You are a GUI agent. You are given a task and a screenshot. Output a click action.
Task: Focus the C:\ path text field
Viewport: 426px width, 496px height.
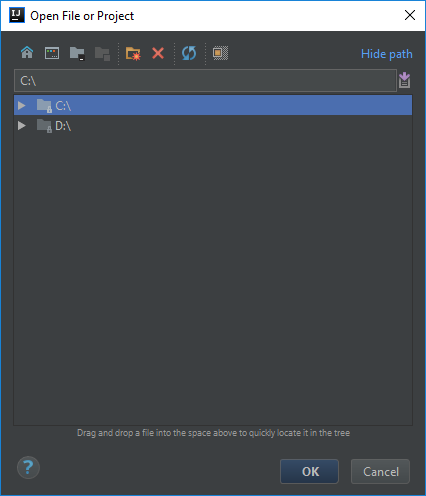click(x=205, y=80)
